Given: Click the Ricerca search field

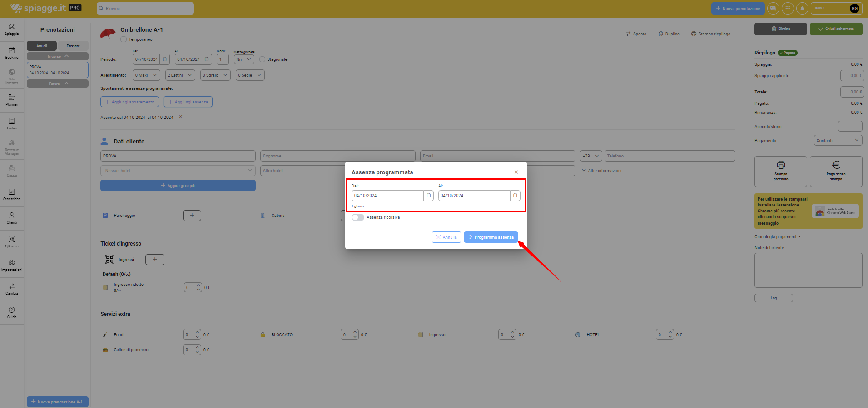Looking at the screenshot, I should (x=145, y=8).
